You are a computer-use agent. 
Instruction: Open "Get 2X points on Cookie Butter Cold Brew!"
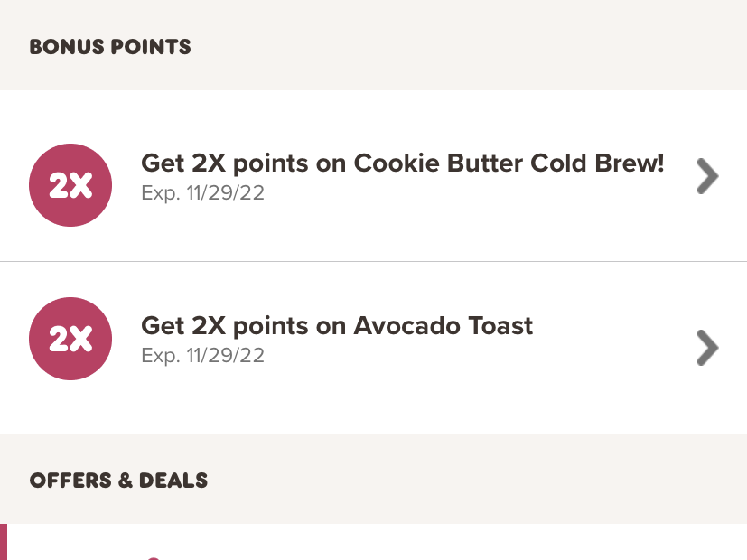click(402, 163)
